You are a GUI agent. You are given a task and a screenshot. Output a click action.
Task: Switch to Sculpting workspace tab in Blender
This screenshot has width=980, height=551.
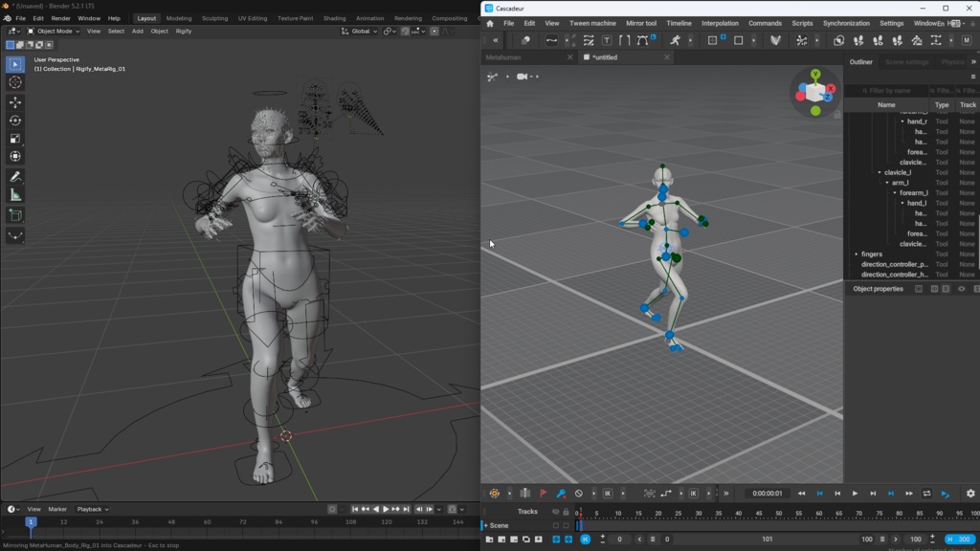tap(214, 18)
